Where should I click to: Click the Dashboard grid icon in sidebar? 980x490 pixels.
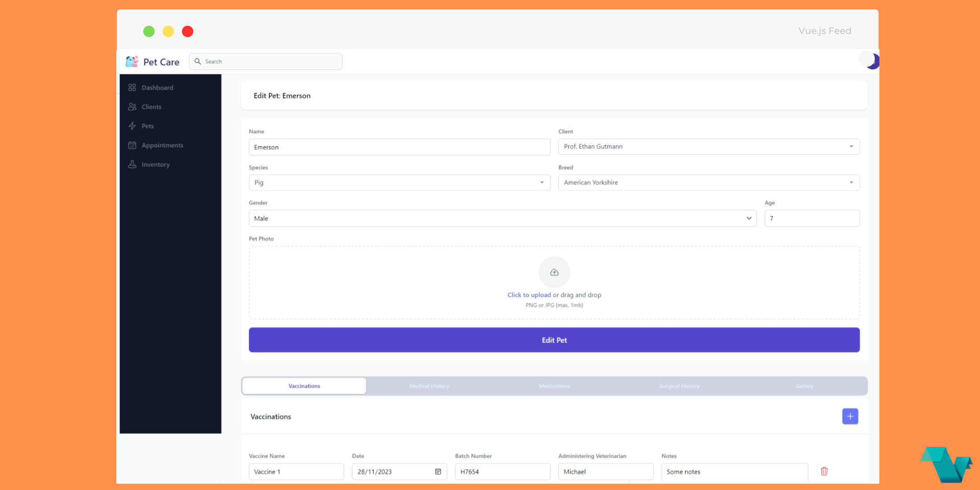pos(132,87)
